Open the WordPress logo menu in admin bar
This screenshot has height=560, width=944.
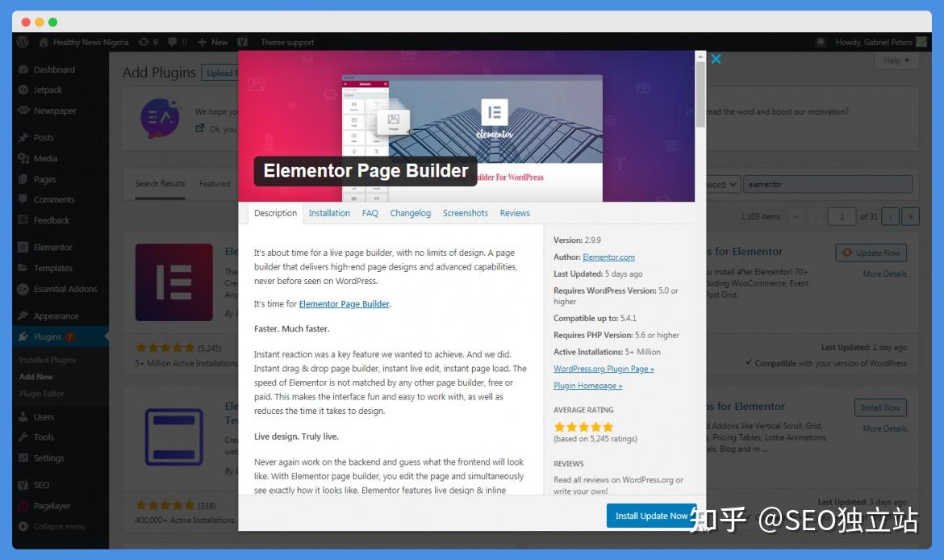pos(23,42)
